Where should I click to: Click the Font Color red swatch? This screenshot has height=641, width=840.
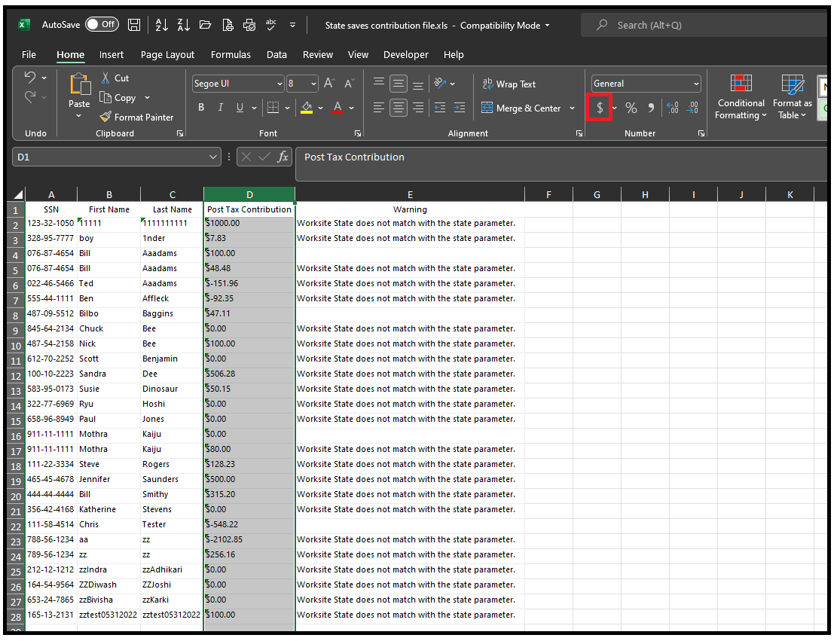(338, 108)
